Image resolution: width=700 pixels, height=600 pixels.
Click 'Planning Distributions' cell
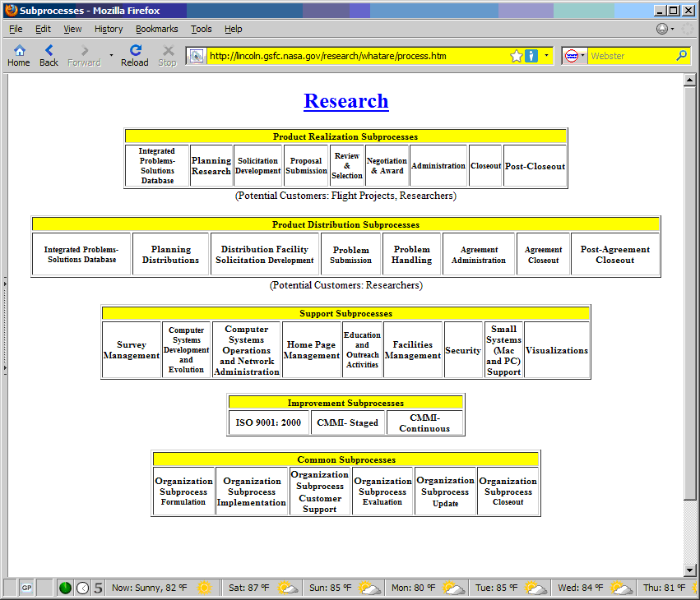tap(170, 254)
